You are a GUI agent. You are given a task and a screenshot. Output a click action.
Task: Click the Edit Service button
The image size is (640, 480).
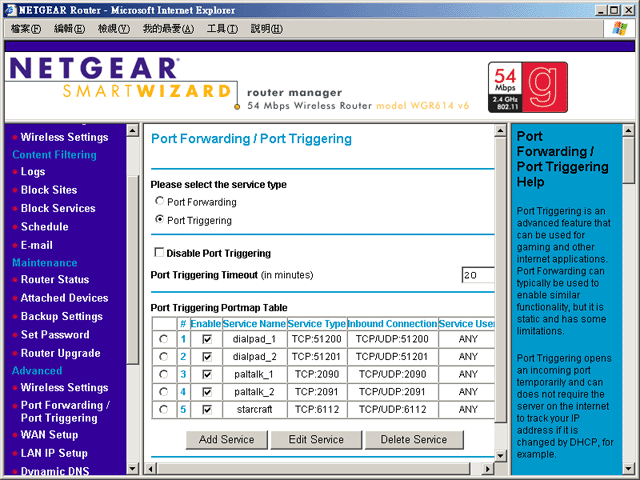click(316, 440)
